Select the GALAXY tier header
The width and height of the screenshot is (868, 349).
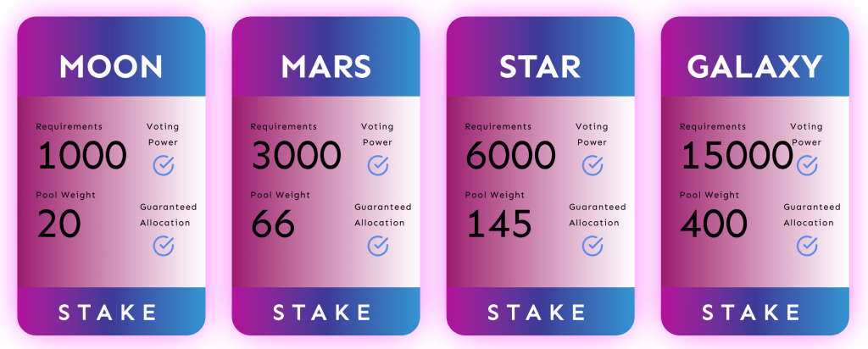point(754,67)
